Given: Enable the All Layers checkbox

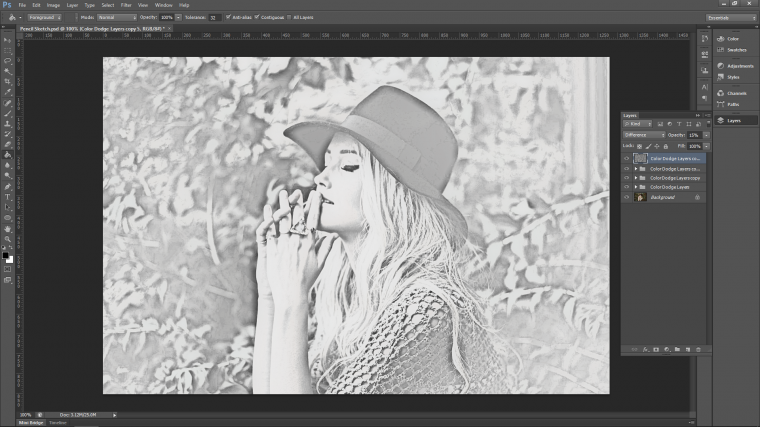Looking at the screenshot, I should (x=289, y=17).
